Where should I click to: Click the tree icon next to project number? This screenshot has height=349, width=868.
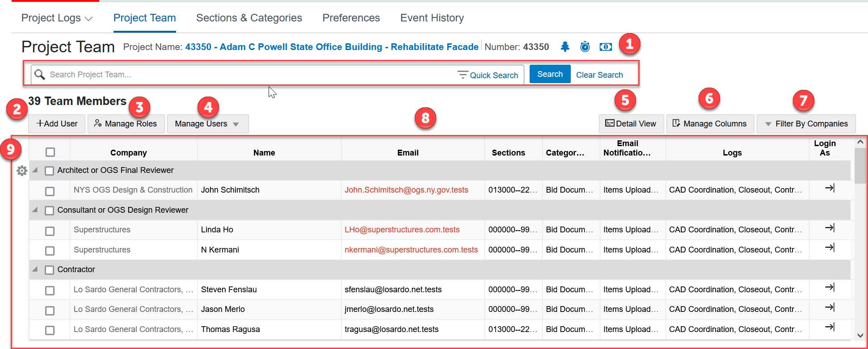coord(565,46)
